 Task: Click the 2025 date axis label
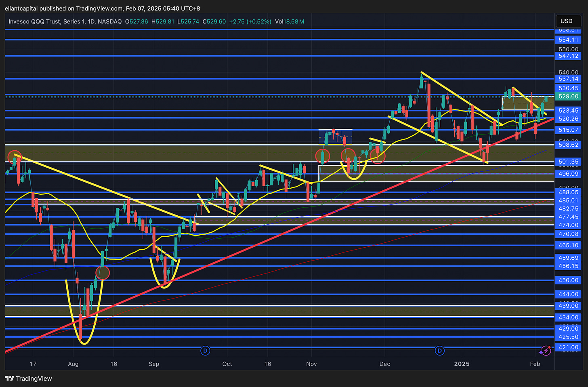tap(462, 364)
